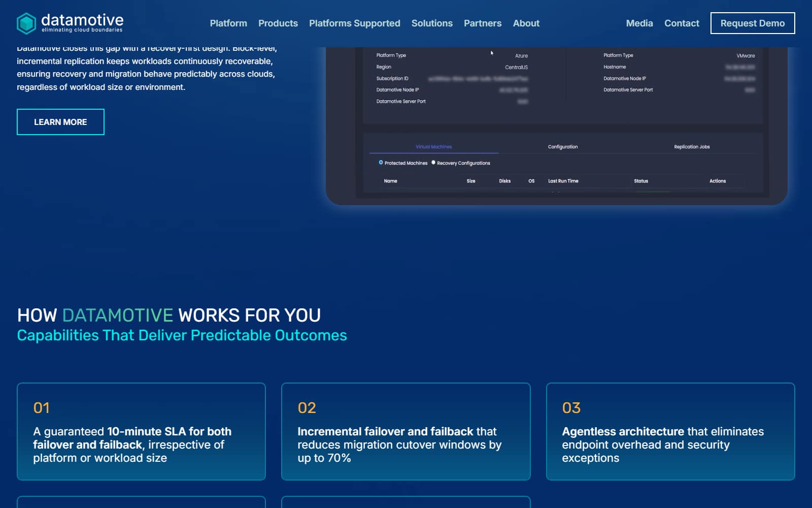Go to the Contact page
812x508 pixels.
(x=682, y=23)
